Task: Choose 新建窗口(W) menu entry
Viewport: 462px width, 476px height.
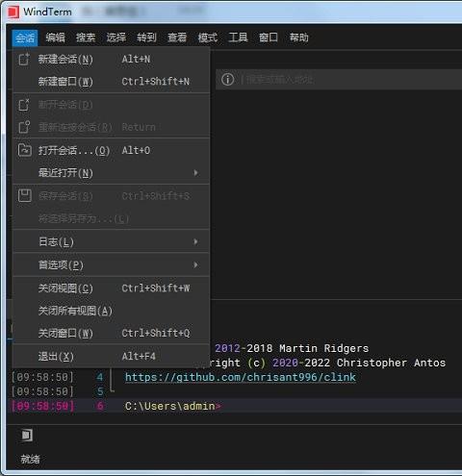Action: [x=111, y=82]
